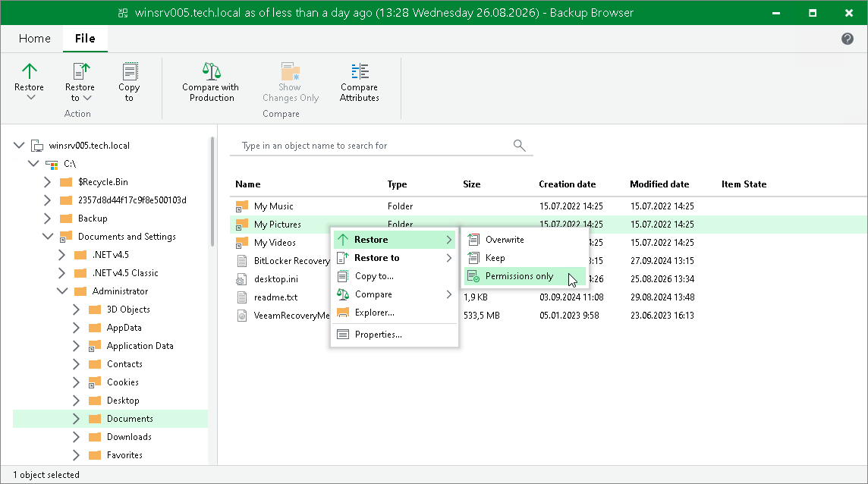Select the Favorites tree folder
This screenshot has width=868, height=484.
click(124, 455)
